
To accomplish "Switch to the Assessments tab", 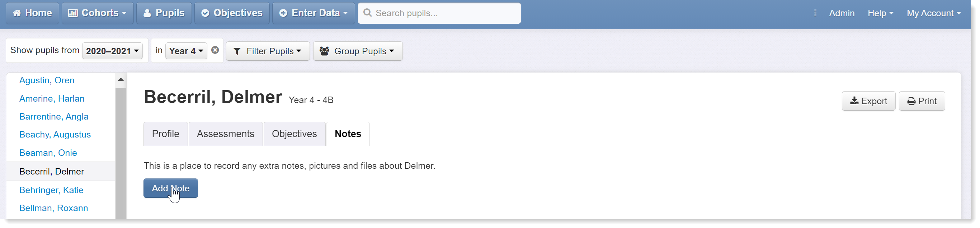I will (225, 134).
